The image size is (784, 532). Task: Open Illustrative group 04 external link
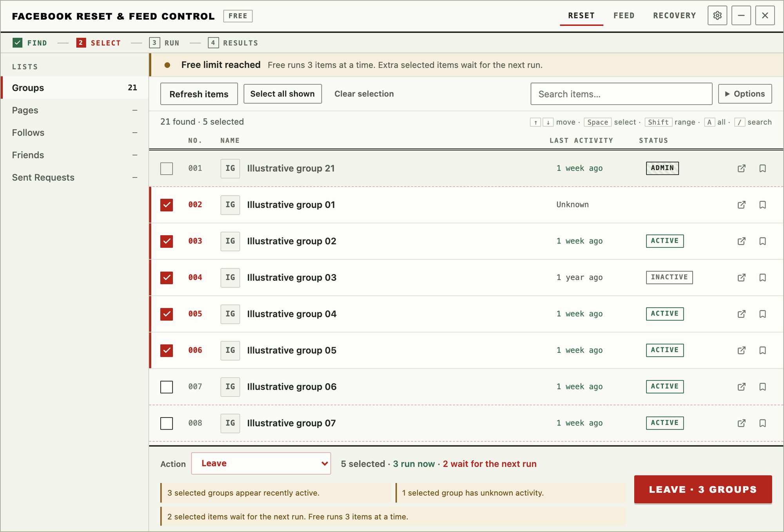pos(741,314)
